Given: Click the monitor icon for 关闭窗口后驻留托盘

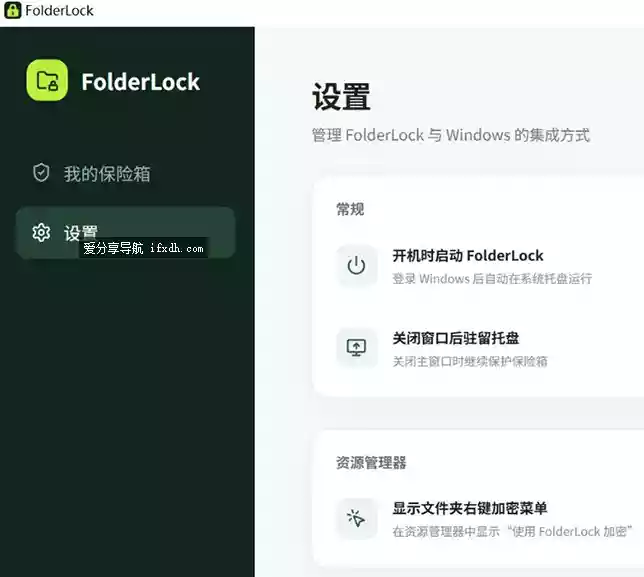Looking at the screenshot, I should point(356,348).
